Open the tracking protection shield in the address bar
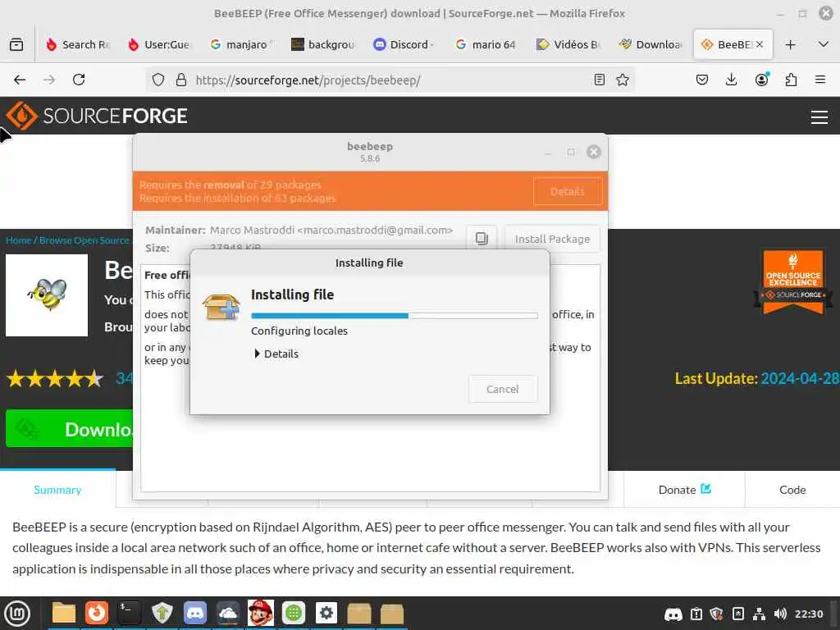840x630 pixels. tap(158, 80)
